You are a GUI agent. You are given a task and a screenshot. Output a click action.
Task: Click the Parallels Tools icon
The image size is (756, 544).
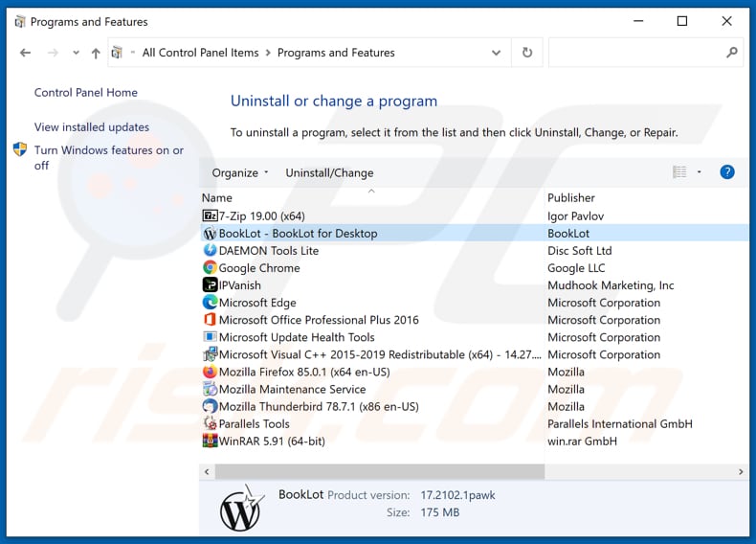point(210,424)
